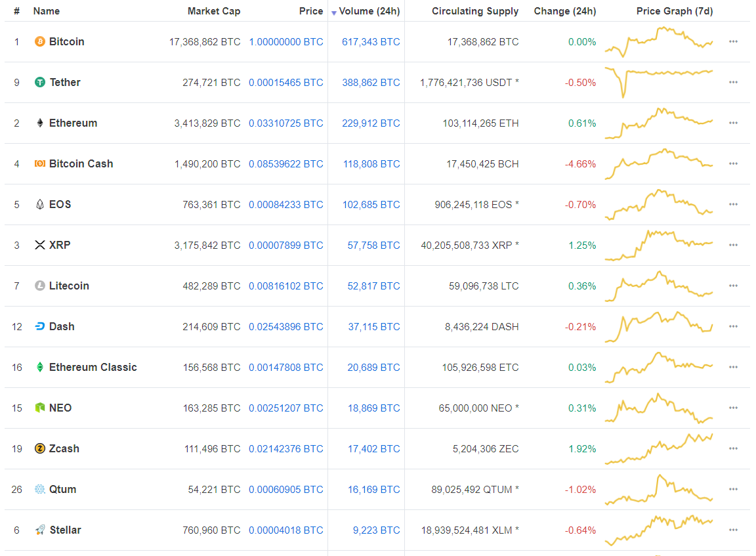Sort table by Market Cap header

(213, 11)
